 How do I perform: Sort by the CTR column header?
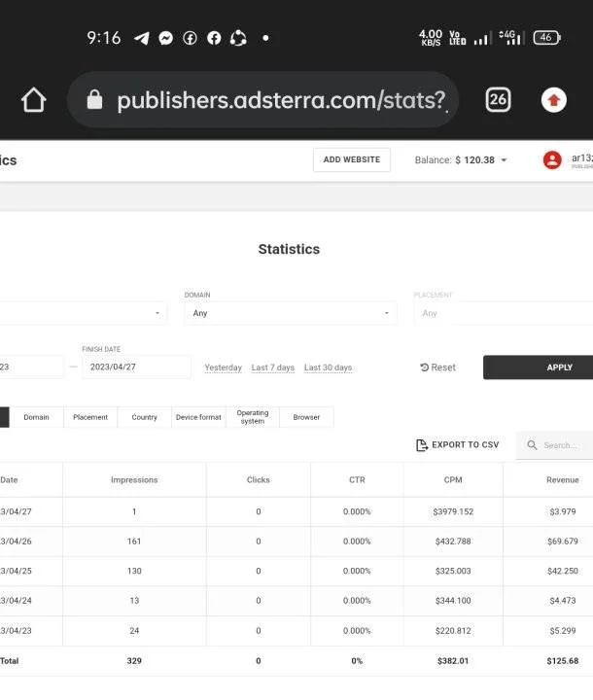click(x=357, y=480)
